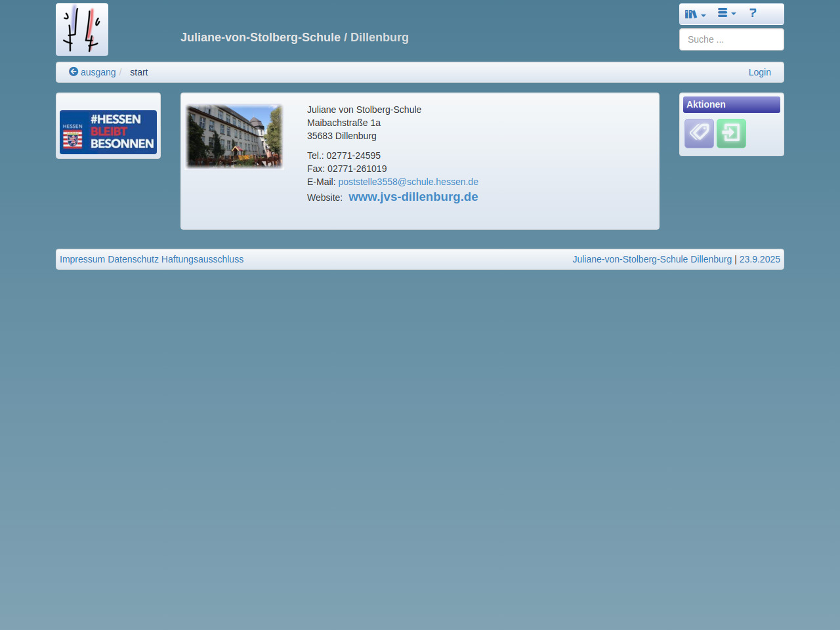The width and height of the screenshot is (840, 630).
Task: Click the Aktionen panel header
Action: [x=731, y=104]
